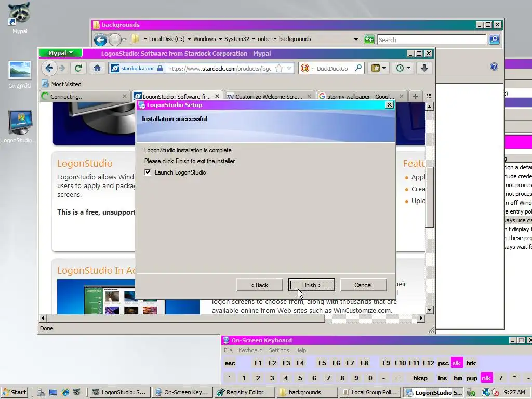The width and height of the screenshot is (532, 399).
Task: Open the Start menu
Action: click(x=14, y=392)
